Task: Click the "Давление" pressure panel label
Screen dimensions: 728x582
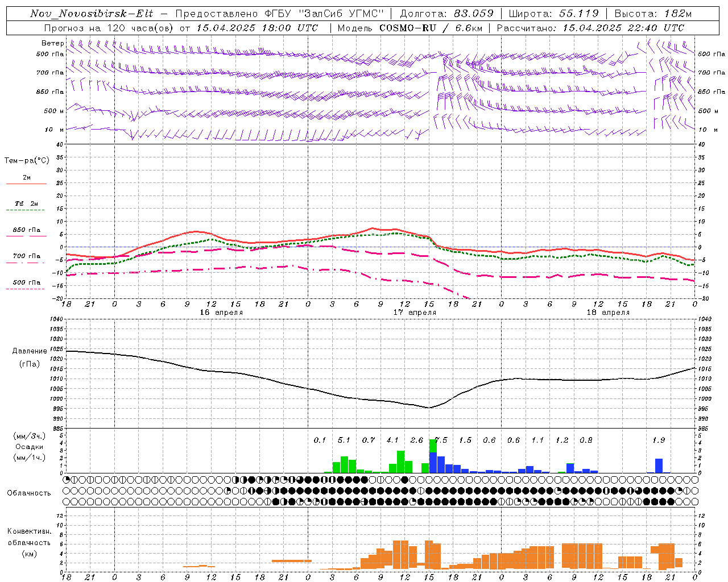Action: (x=30, y=351)
